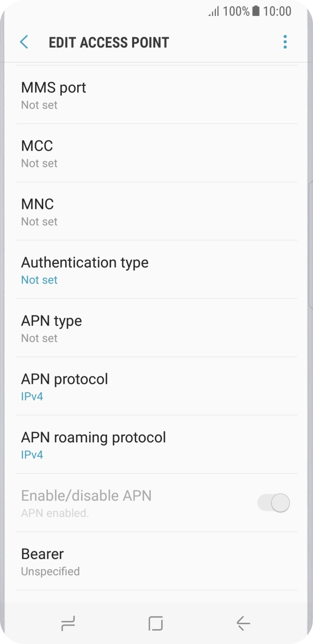
Task: Open MMS port input field
Action: pos(53,95)
